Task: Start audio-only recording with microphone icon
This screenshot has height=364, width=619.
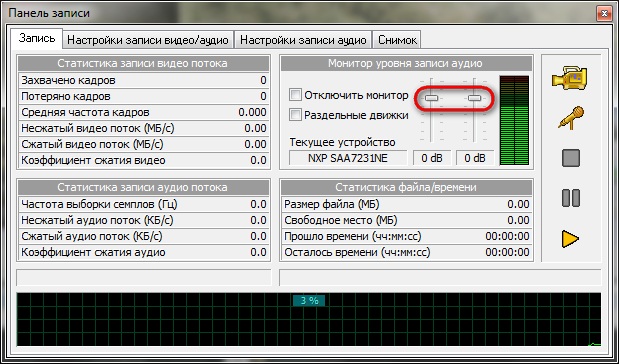Action: (x=571, y=118)
